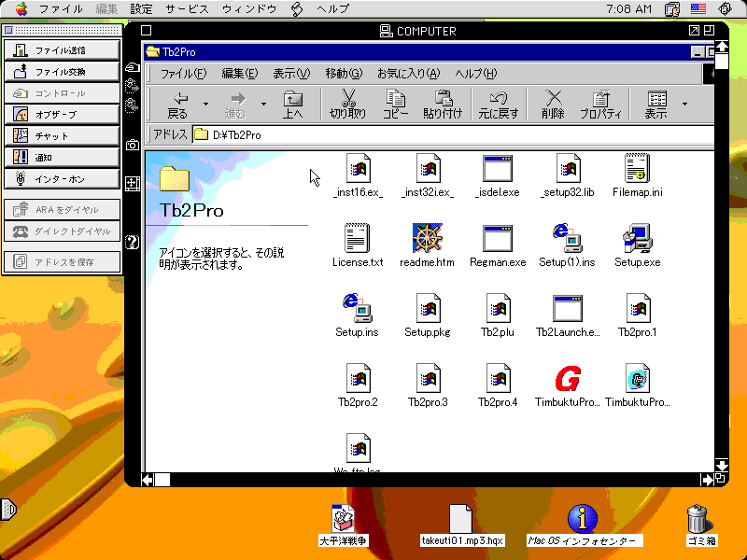Select the _setup32.lib file icon
Viewport: 747px width, 560px height.
click(x=568, y=168)
